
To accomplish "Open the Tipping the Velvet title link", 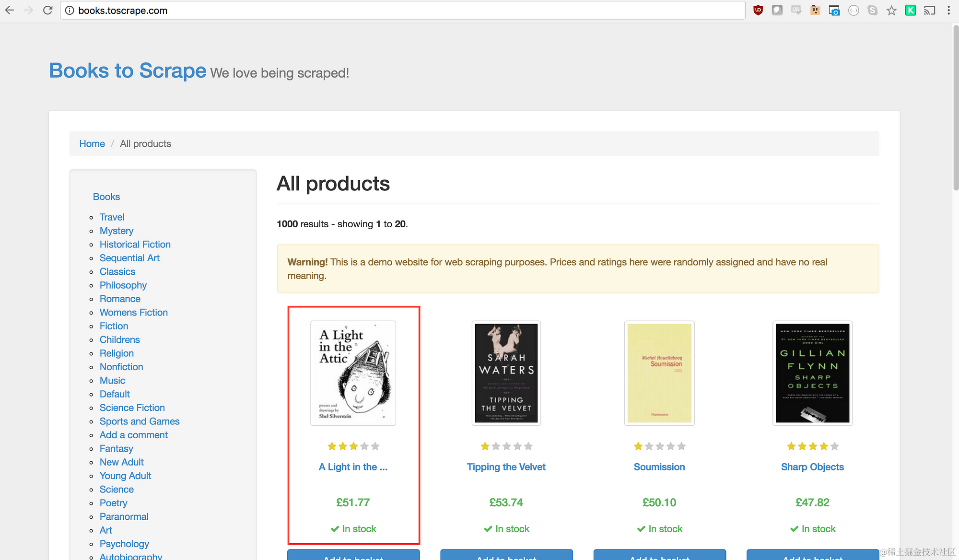I will 506,467.
